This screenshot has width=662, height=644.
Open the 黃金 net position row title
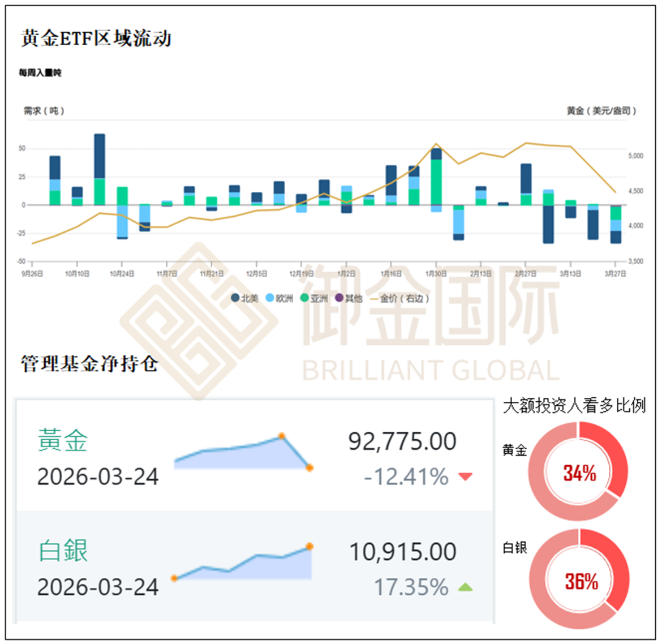point(63,440)
